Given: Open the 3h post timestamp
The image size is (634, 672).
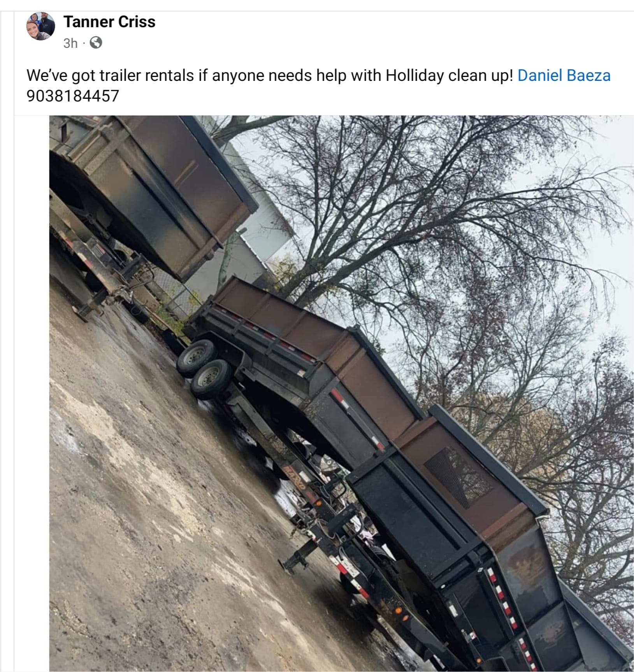Looking at the screenshot, I should 70,43.
